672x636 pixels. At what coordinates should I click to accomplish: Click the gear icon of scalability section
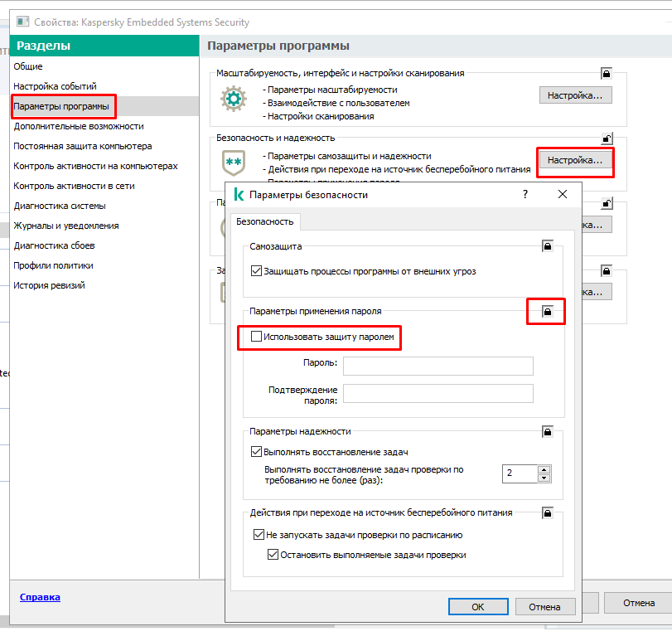point(234,99)
